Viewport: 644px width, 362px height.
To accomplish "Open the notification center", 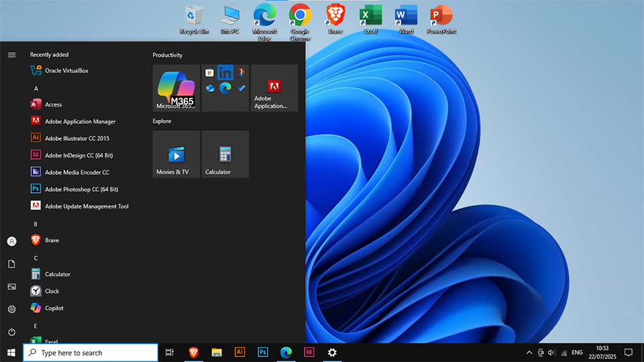I will coord(629,353).
